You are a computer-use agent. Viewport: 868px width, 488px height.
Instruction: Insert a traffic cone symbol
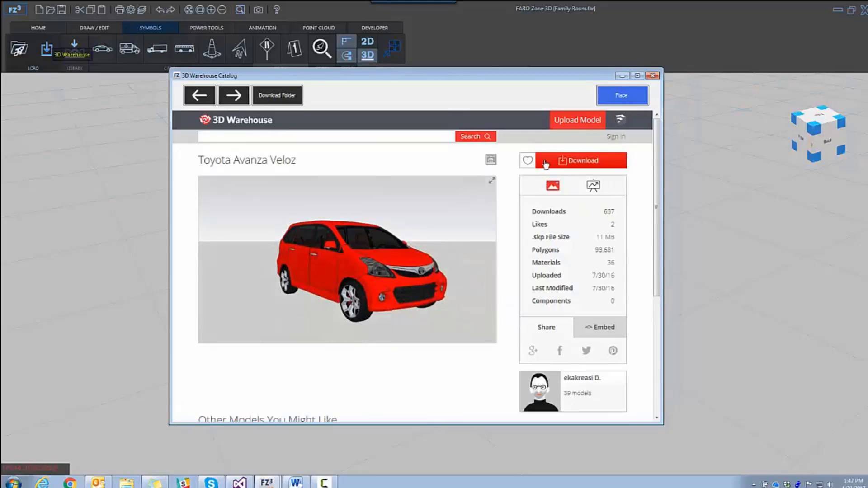click(x=211, y=49)
